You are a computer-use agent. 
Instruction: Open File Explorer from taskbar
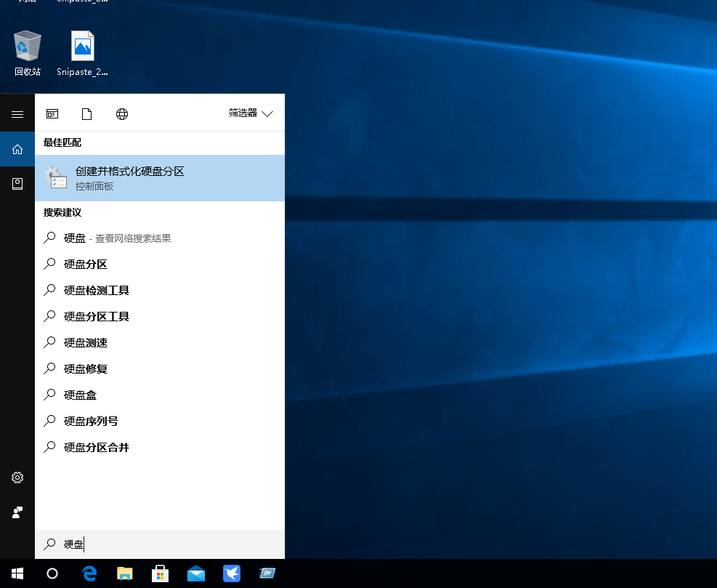click(125, 573)
